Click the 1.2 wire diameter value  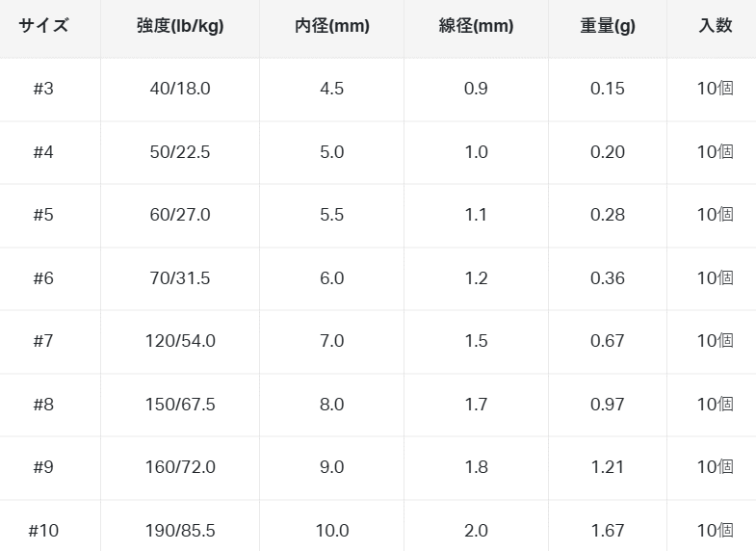point(476,278)
